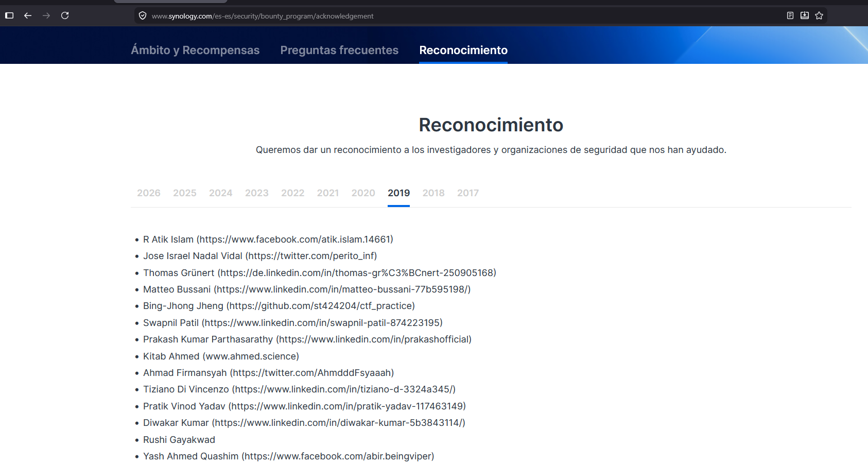Select the Reconocimiento tab
868x463 pixels.
pos(463,50)
